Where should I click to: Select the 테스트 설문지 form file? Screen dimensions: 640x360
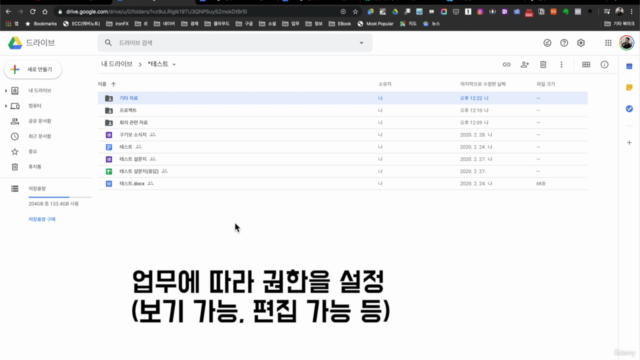tap(342, 159)
